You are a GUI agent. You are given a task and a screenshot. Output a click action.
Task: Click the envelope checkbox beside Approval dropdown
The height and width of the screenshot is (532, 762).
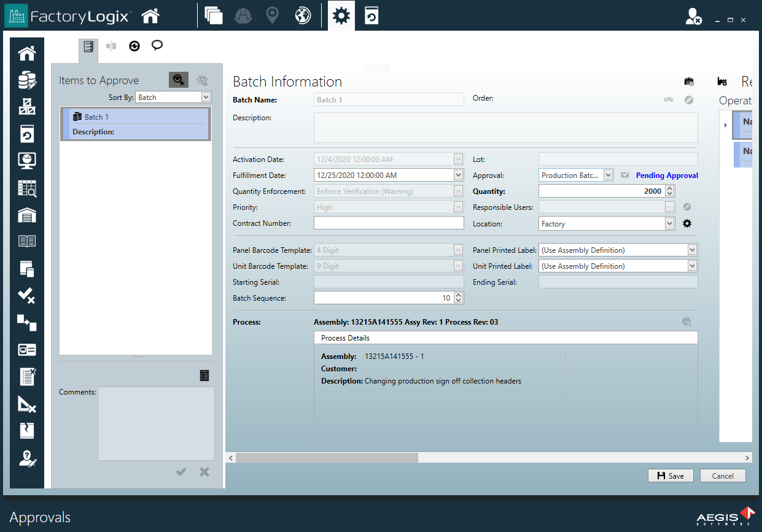[624, 175]
